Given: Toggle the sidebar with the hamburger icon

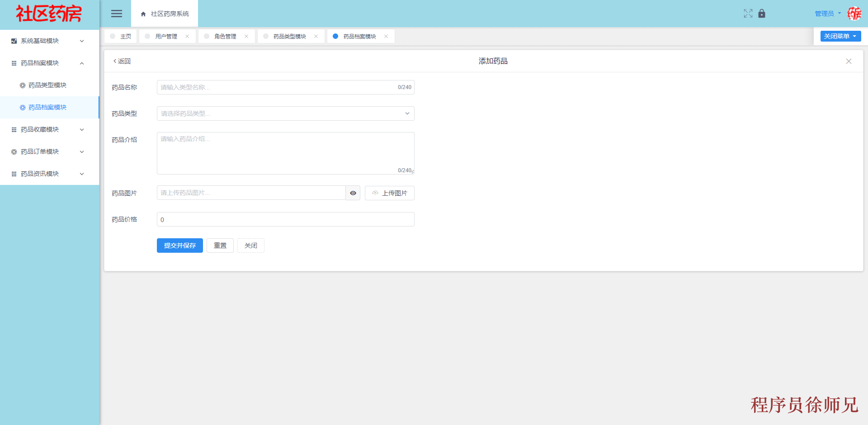Looking at the screenshot, I should [117, 14].
